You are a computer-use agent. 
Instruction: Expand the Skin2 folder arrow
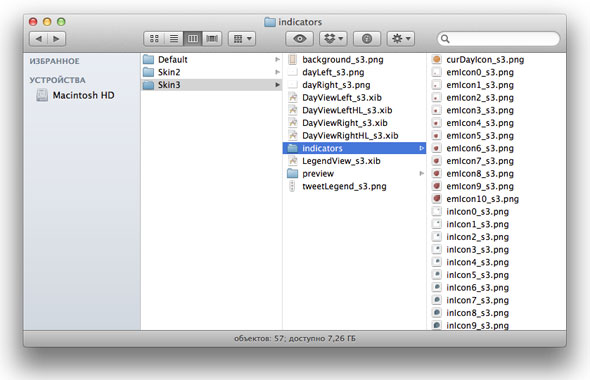click(277, 72)
